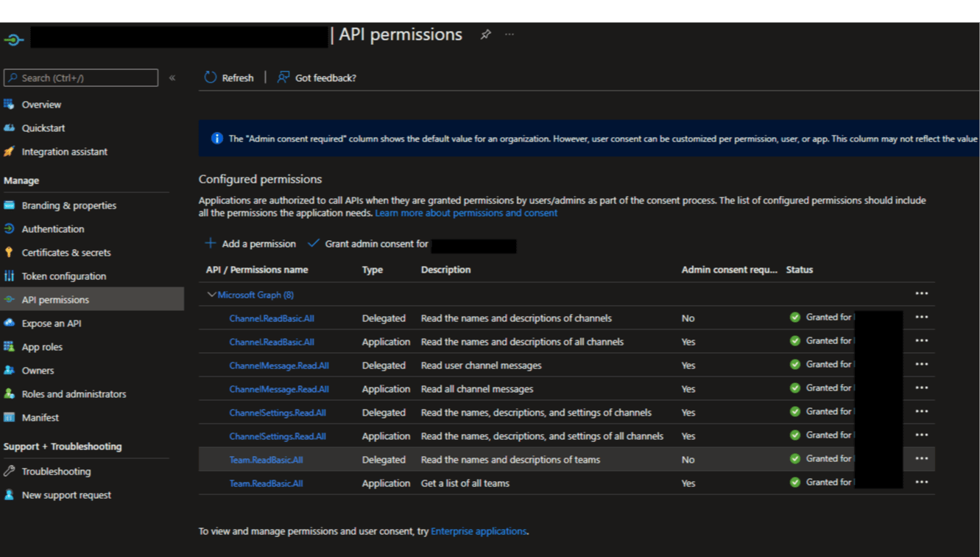
Task: Open the Manifest page from sidebar
Action: tap(40, 418)
